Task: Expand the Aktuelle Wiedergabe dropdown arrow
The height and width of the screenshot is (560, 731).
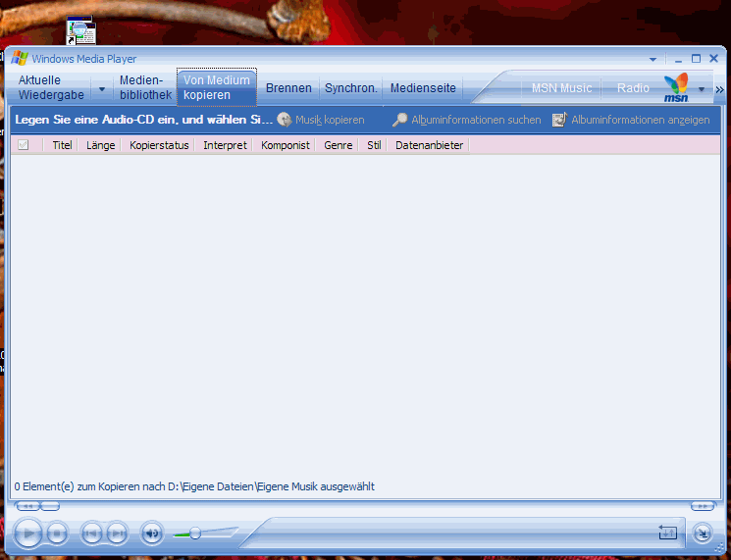Action: (x=102, y=88)
